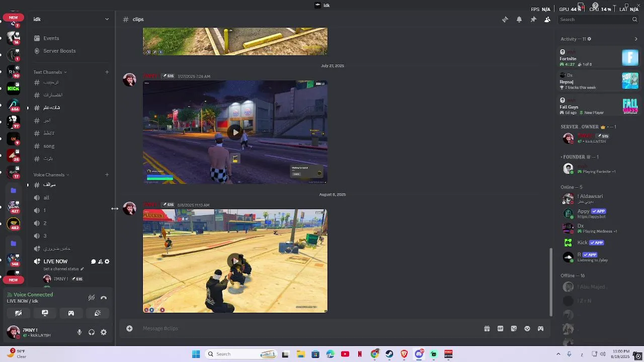644x362 pixels.
Task: Show pinned messages with pin icon
Action: (x=533, y=20)
